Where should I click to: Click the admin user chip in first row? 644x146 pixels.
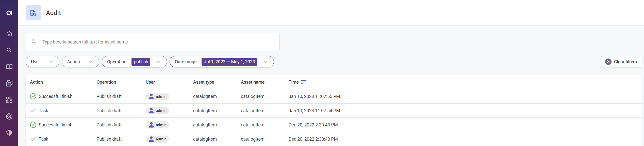(x=157, y=96)
